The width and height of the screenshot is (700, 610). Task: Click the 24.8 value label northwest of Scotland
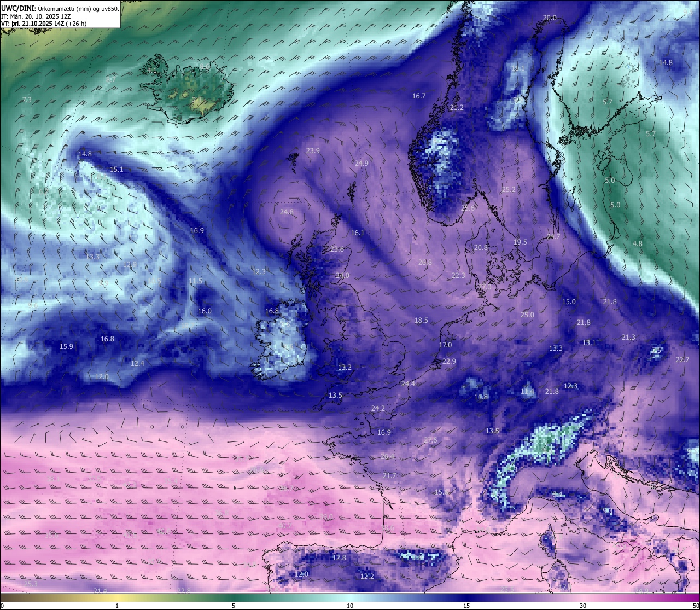[287, 212]
